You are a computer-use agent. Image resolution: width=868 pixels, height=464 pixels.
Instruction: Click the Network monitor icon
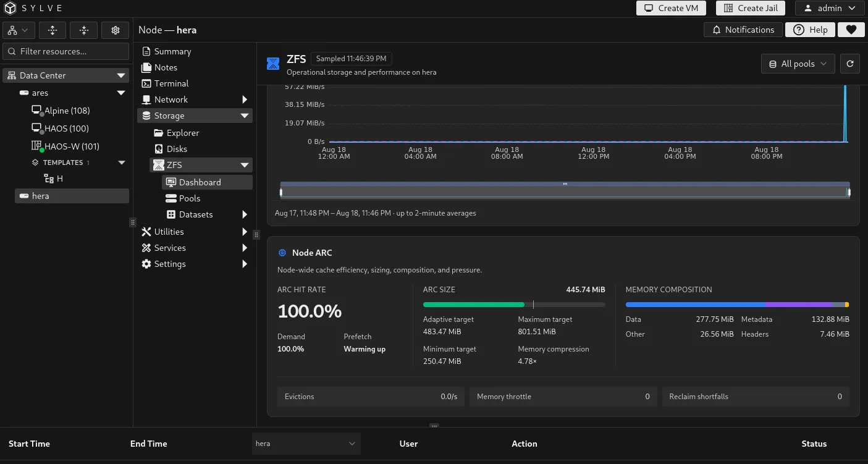click(146, 99)
